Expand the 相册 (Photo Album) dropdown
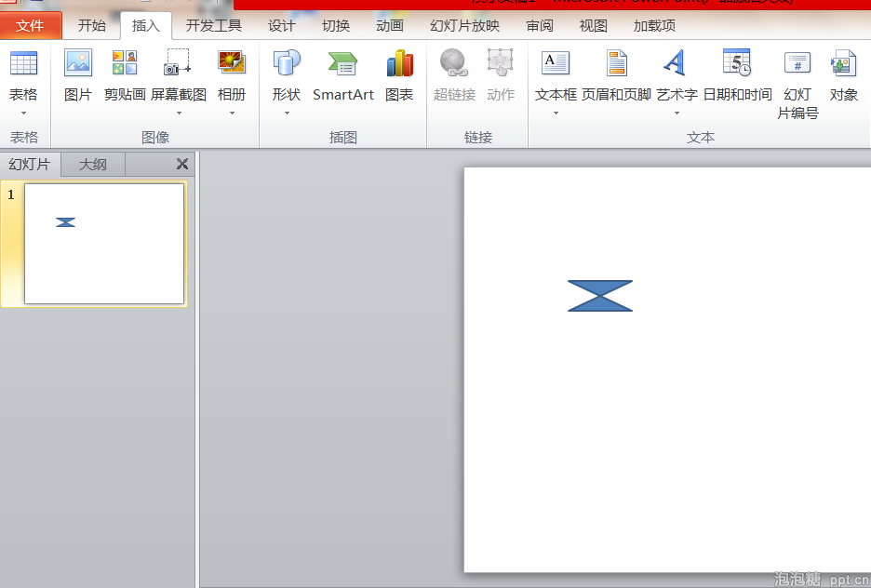Image resolution: width=871 pixels, height=588 pixels. click(x=232, y=114)
